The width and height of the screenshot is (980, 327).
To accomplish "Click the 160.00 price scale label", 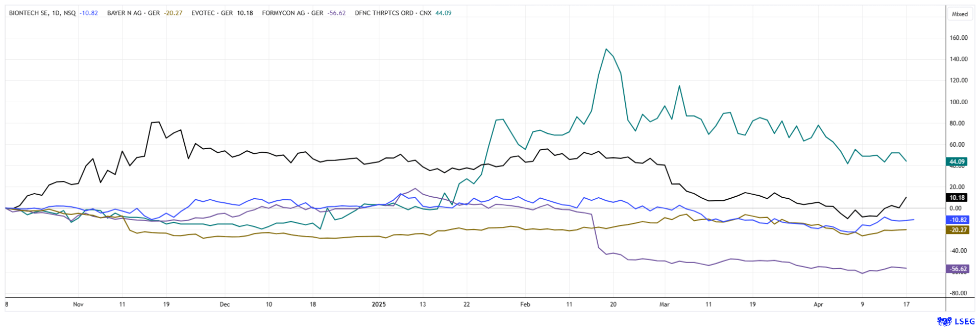I will tap(959, 38).
